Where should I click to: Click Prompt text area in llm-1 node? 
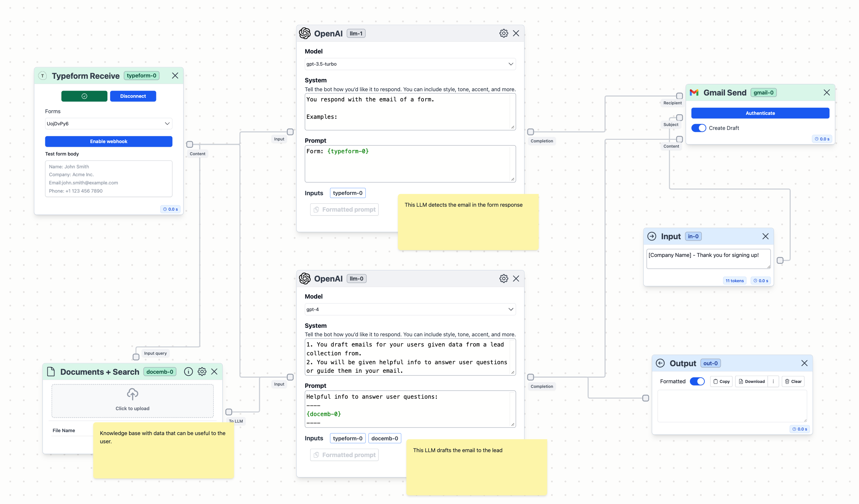click(410, 164)
